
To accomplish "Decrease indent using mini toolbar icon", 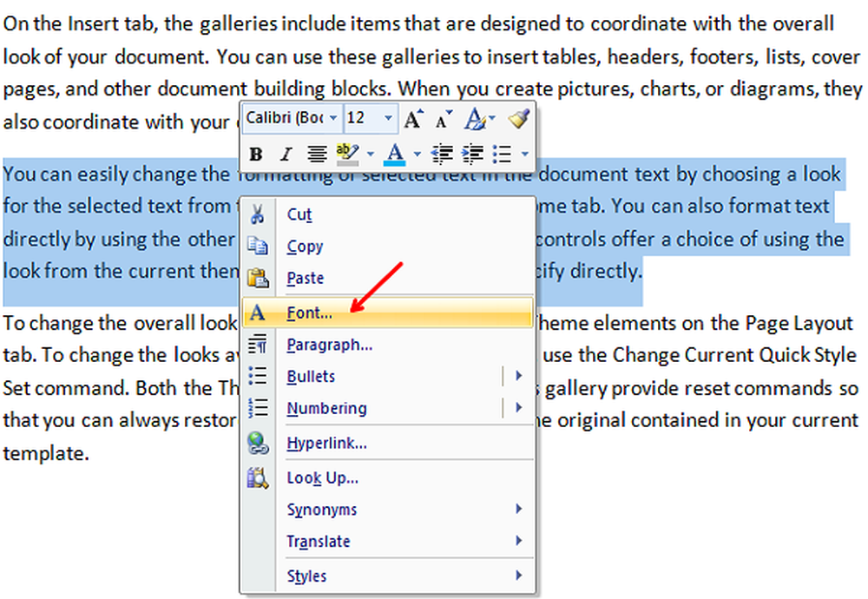I will [443, 155].
